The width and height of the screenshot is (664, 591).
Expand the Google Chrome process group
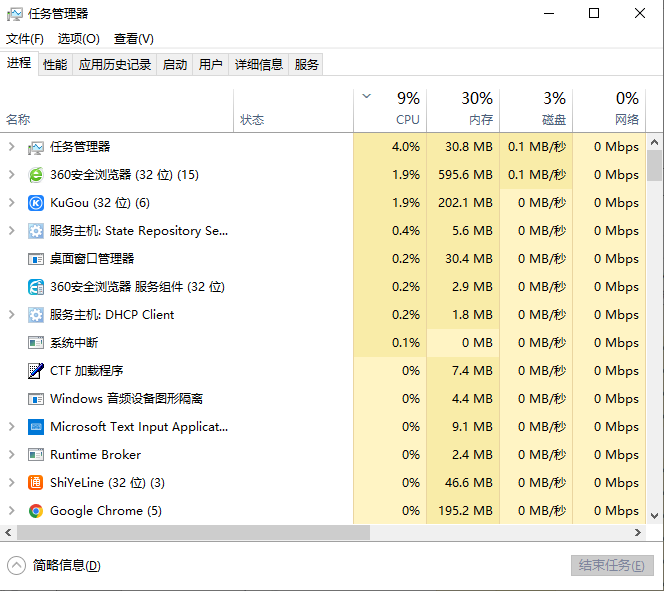[x=12, y=511]
